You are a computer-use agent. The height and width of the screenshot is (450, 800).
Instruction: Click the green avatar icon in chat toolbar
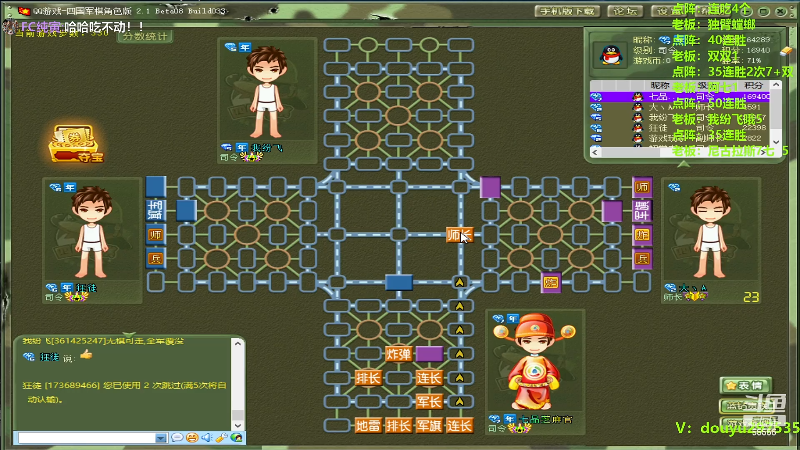[236, 438]
